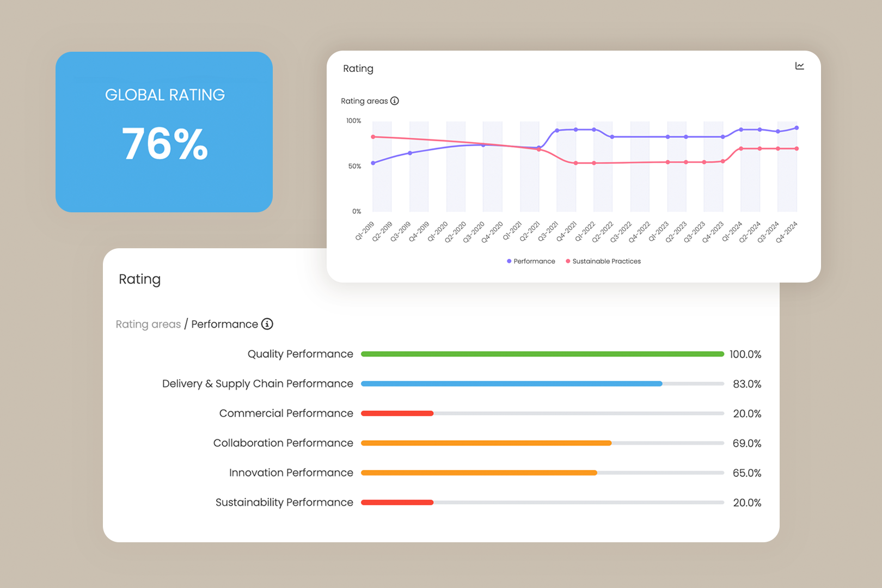Click Performance data point at Q1-2019
The image size is (882, 588).
point(373,163)
